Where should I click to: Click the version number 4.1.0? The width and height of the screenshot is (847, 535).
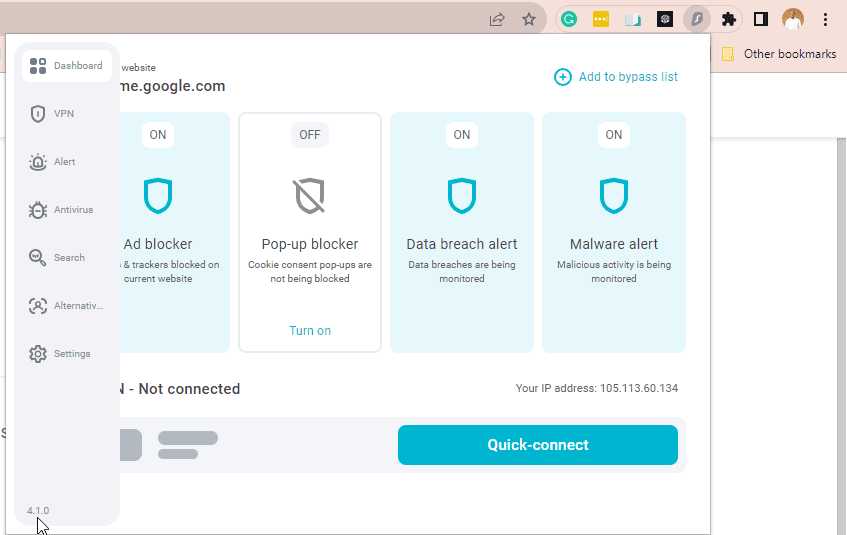coord(38,511)
